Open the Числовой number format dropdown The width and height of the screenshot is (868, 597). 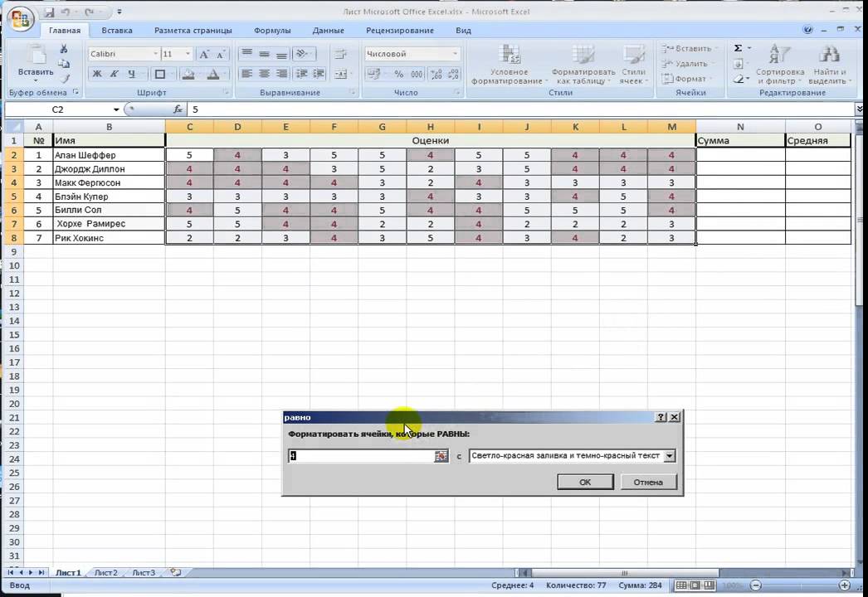click(455, 54)
